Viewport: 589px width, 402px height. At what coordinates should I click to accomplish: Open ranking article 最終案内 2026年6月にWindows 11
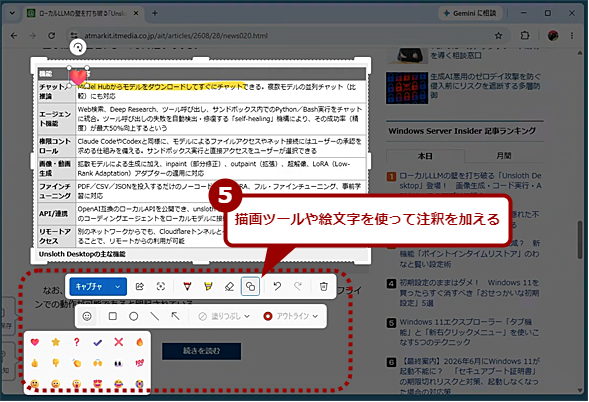click(469, 376)
